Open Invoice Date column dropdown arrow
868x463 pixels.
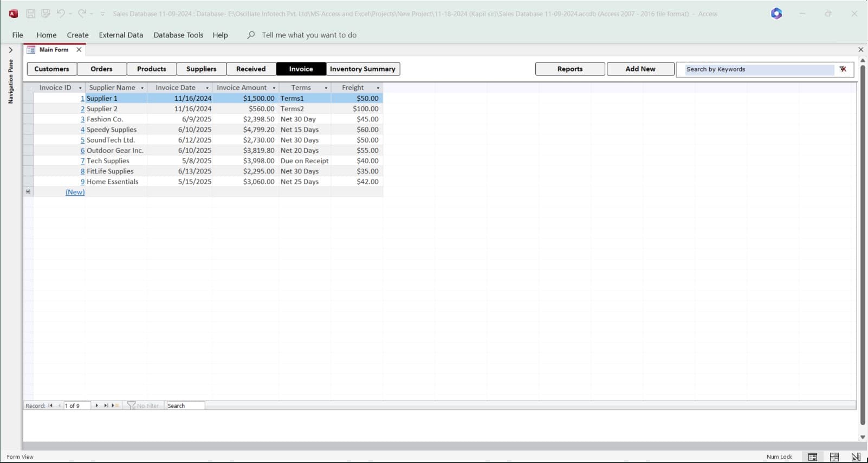pos(207,88)
